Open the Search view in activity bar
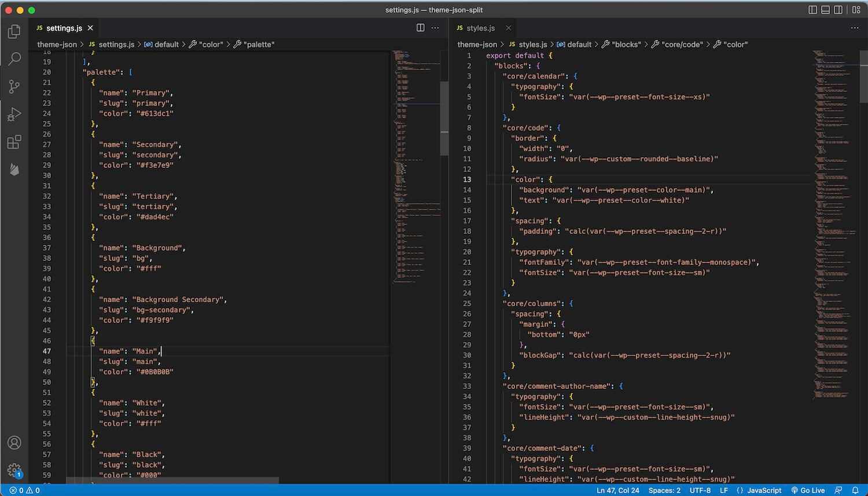 tap(14, 58)
